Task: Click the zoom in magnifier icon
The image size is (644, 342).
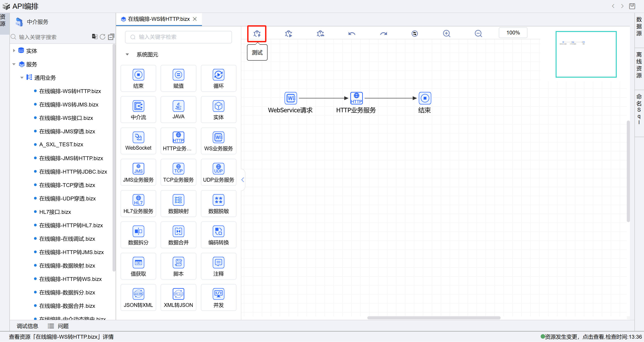Action: [x=446, y=34]
